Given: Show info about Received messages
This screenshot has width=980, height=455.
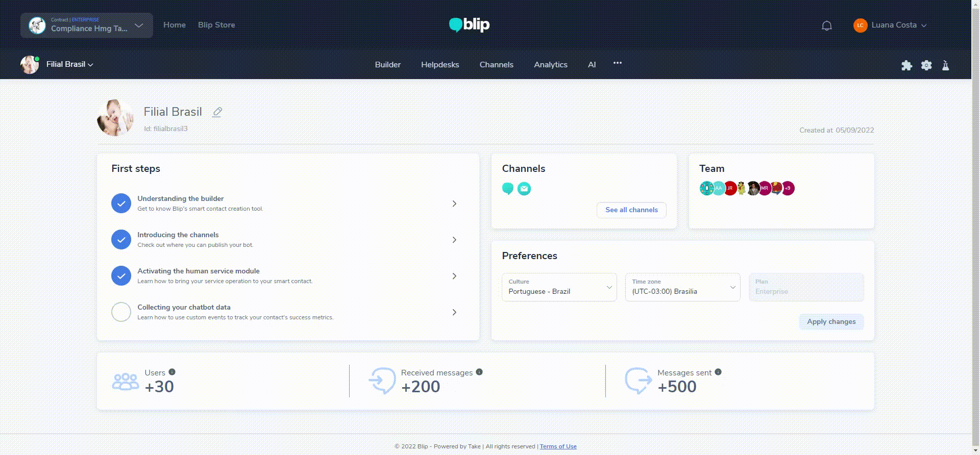Looking at the screenshot, I should point(479,372).
